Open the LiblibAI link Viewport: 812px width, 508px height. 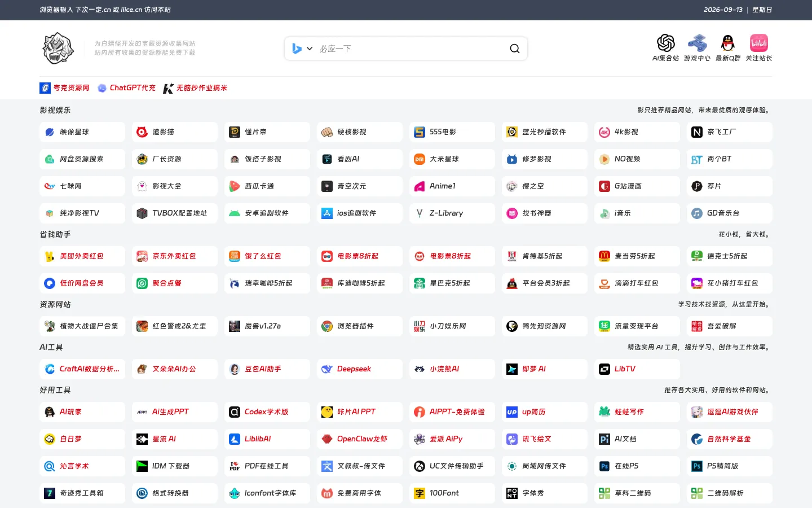tap(267, 439)
